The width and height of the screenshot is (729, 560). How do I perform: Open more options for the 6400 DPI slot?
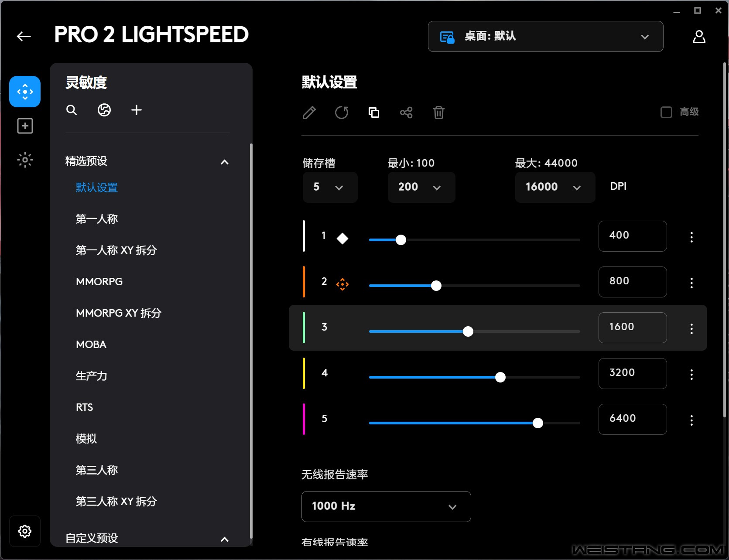tap(691, 420)
